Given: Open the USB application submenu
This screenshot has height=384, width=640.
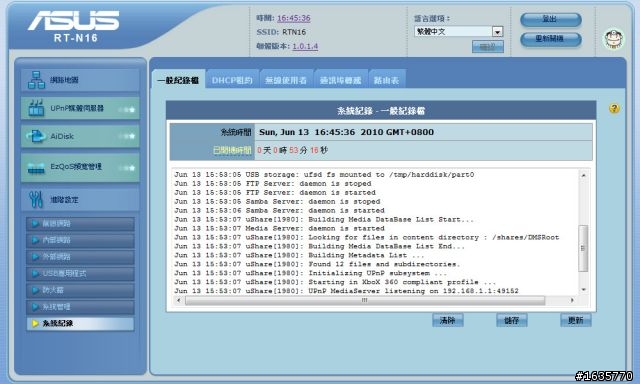Looking at the screenshot, I should point(80,274).
